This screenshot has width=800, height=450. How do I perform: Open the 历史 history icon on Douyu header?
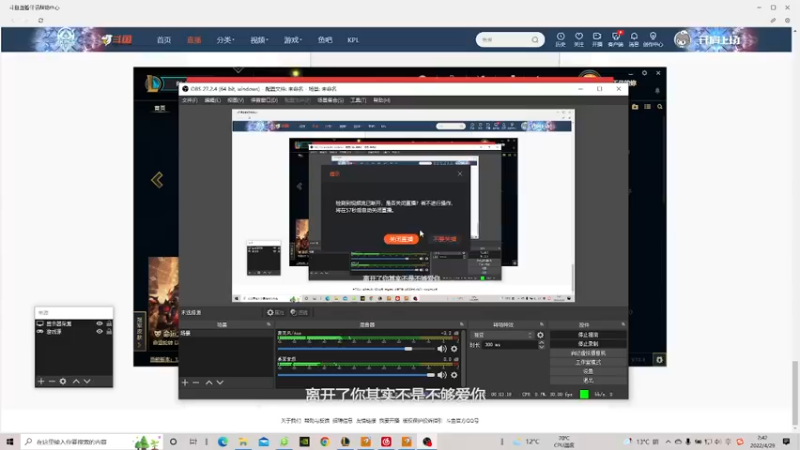coord(560,39)
